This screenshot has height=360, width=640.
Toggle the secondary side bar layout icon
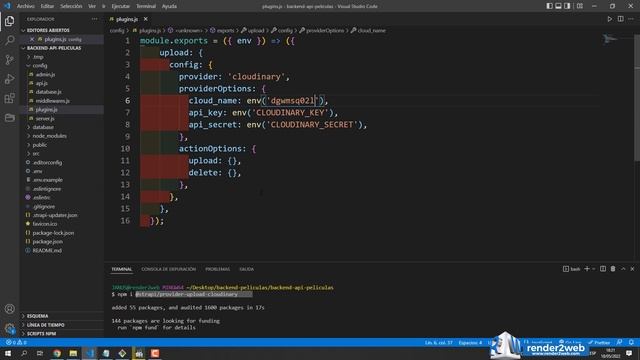tap(567, 6)
